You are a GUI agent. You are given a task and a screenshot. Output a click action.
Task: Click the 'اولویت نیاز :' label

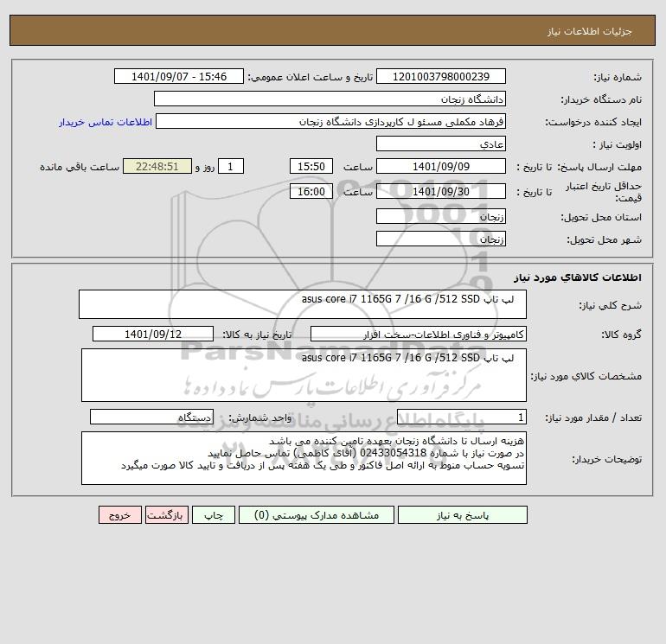tap(618, 144)
